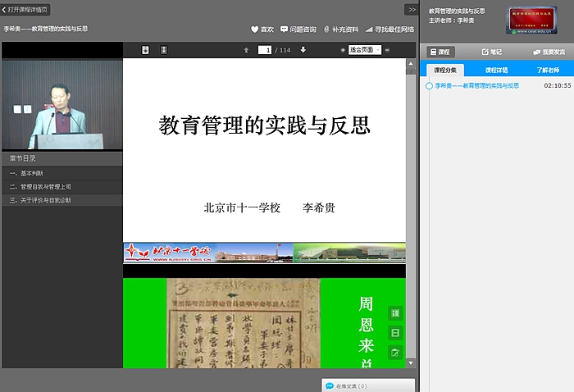This screenshot has height=392, width=574.
Task: Select chapter 一、基本判断
Action: point(62,173)
